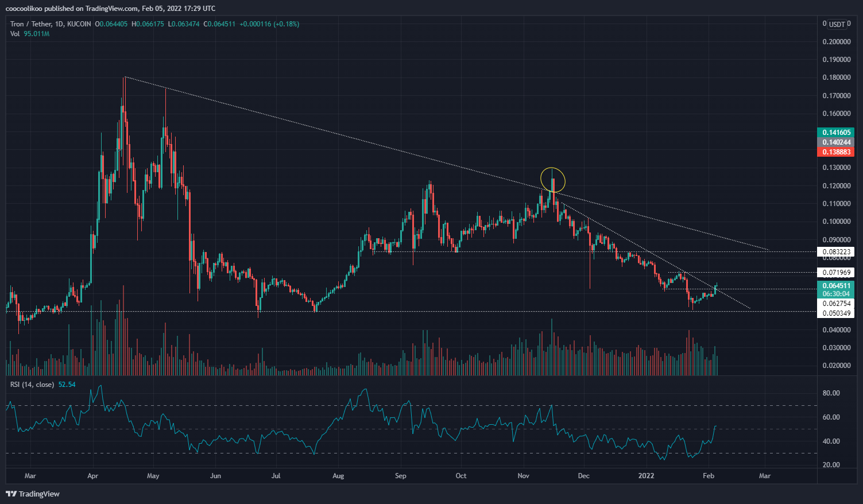The image size is (863, 504).
Task: Click the Aug label on time axis
Action: coord(338,476)
